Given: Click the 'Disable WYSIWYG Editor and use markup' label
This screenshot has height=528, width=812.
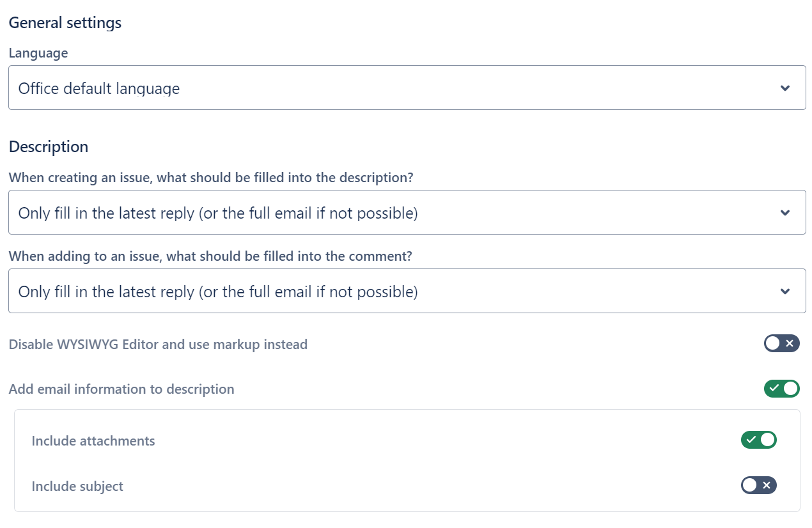Looking at the screenshot, I should click(x=158, y=345).
